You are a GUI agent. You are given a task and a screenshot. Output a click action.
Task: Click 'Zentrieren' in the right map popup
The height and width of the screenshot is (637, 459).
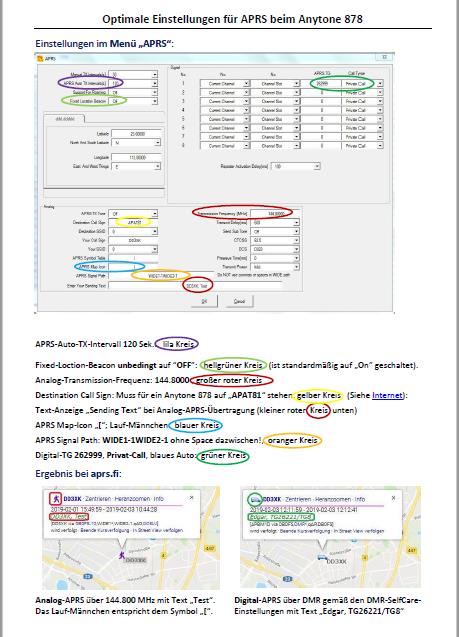pos(297,499)
